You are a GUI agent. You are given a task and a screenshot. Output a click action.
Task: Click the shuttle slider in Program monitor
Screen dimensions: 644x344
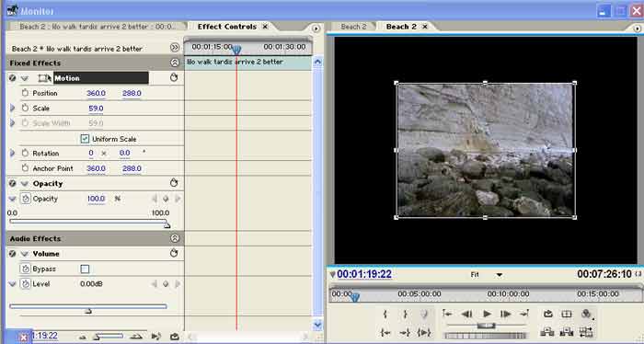486,326
